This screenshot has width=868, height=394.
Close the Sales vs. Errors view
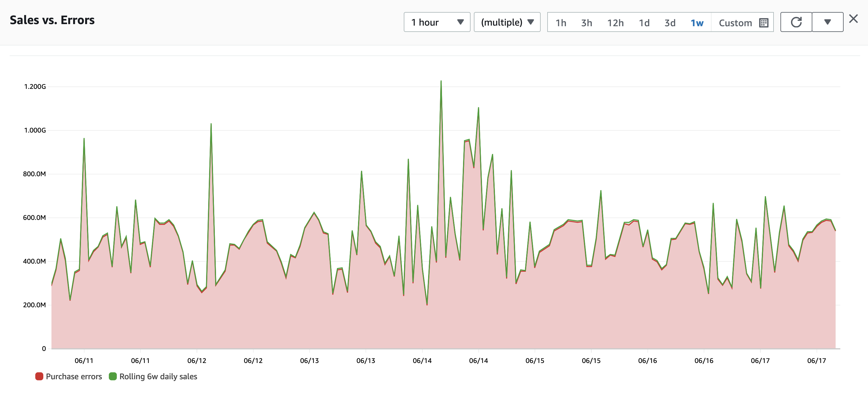coord(854,19)
